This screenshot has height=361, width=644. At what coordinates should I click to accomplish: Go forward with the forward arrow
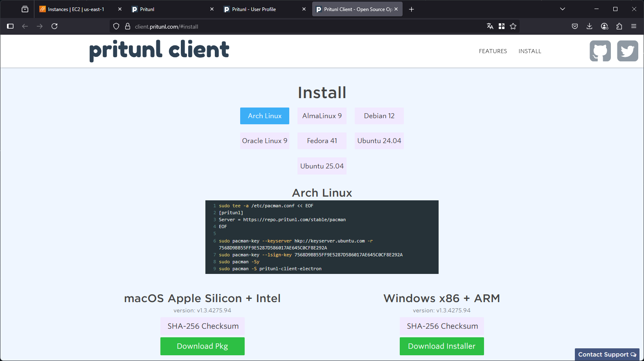(40, 26)
